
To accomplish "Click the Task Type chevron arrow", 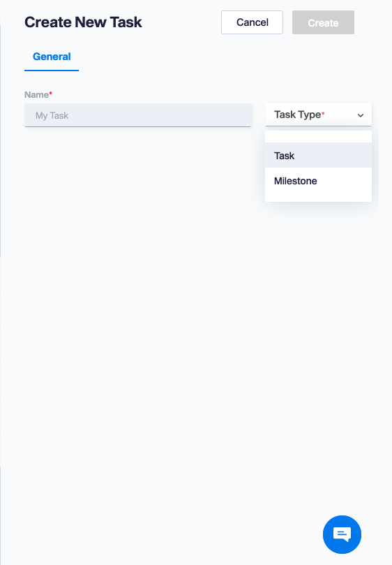I will (361, 115).
